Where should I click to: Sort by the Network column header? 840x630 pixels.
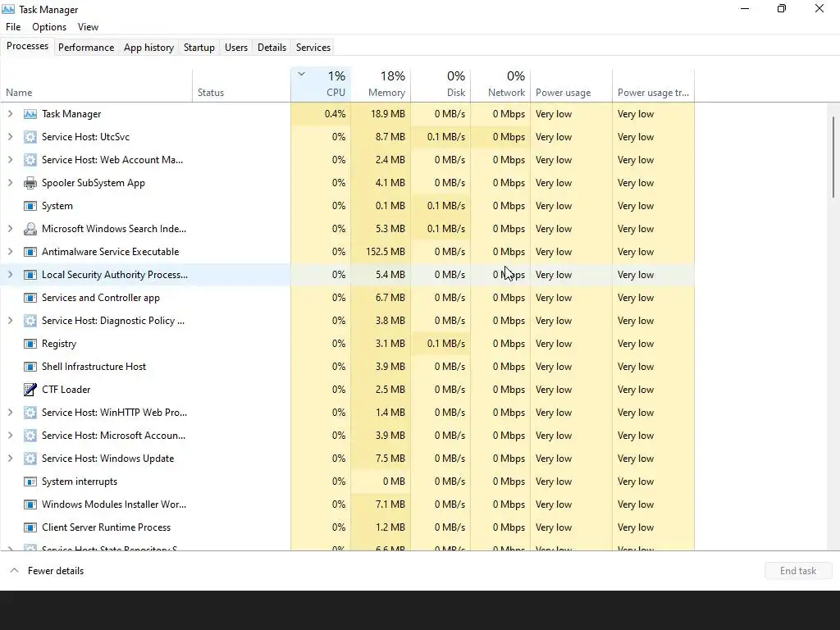tap(500, 85)
